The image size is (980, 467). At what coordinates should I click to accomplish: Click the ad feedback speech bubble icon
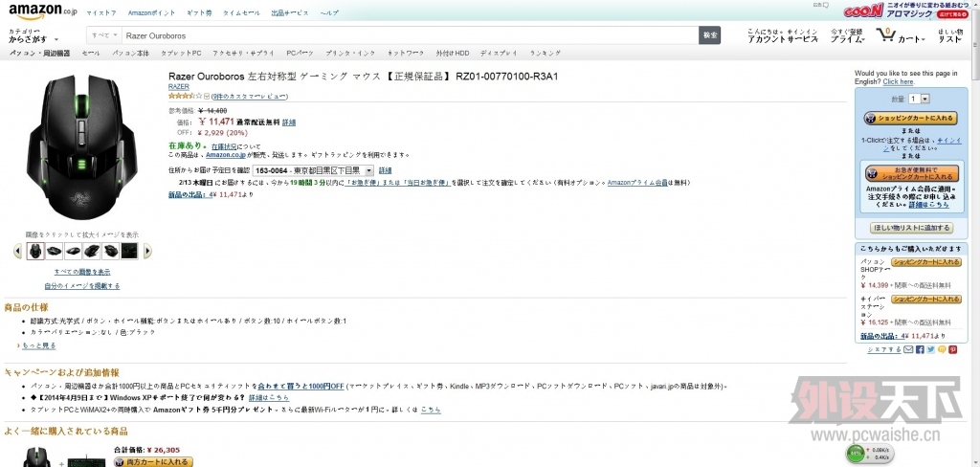(x=826, y=5)
